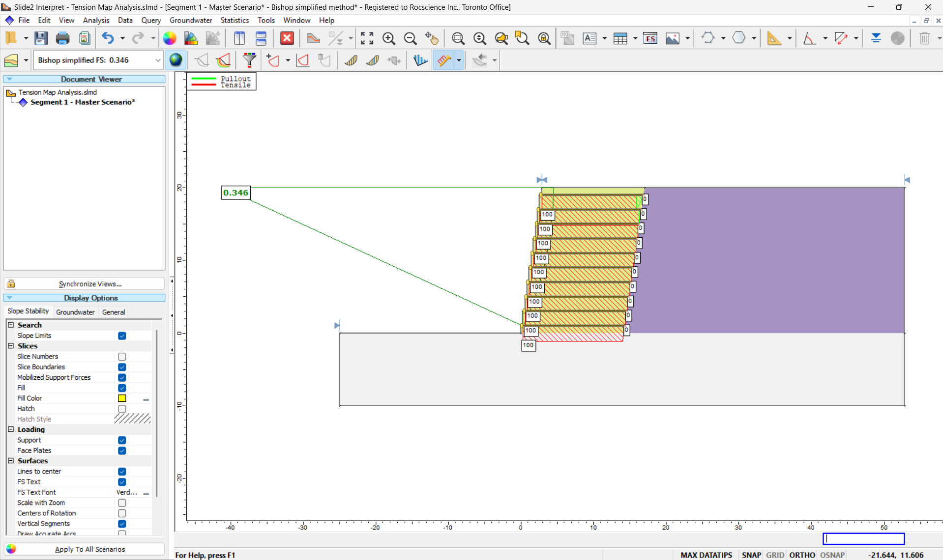Select the Pan hand tool
943x560 pixels.
tap(432, 38)
